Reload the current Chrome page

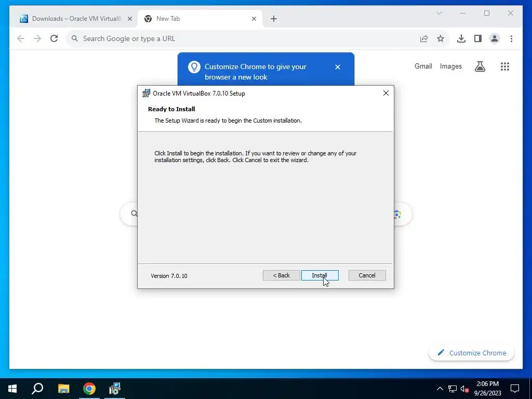pos(54,38)
